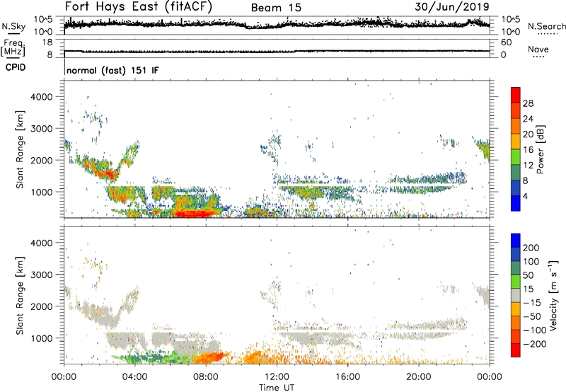Click the blue swatch of Power colorbar
566x392 pixels.
coord(516,203)
